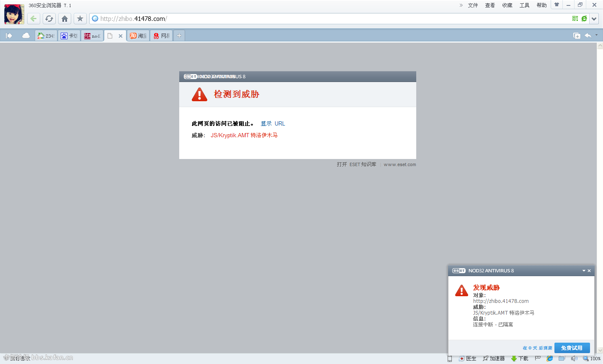Toggle the sidebar with the tab bar arrow icon

(x=9, y=36)
